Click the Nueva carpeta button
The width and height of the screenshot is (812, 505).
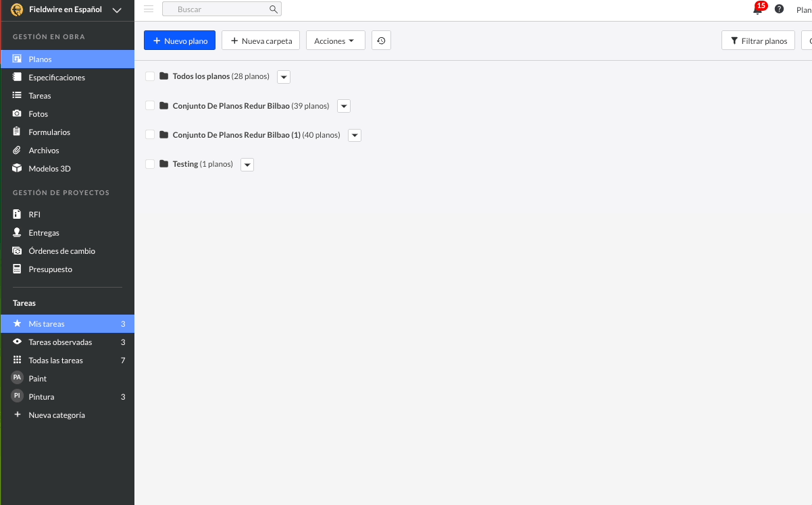pyautogui.click(x=261, y=41)
